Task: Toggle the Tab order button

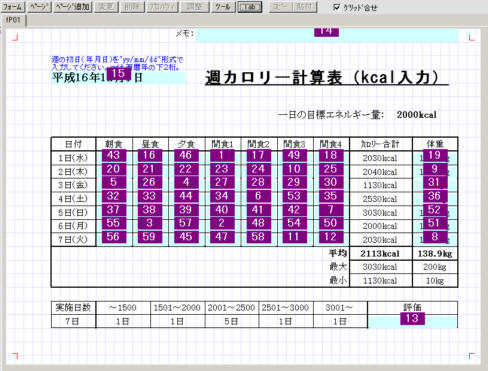Action: coord(250,7)
